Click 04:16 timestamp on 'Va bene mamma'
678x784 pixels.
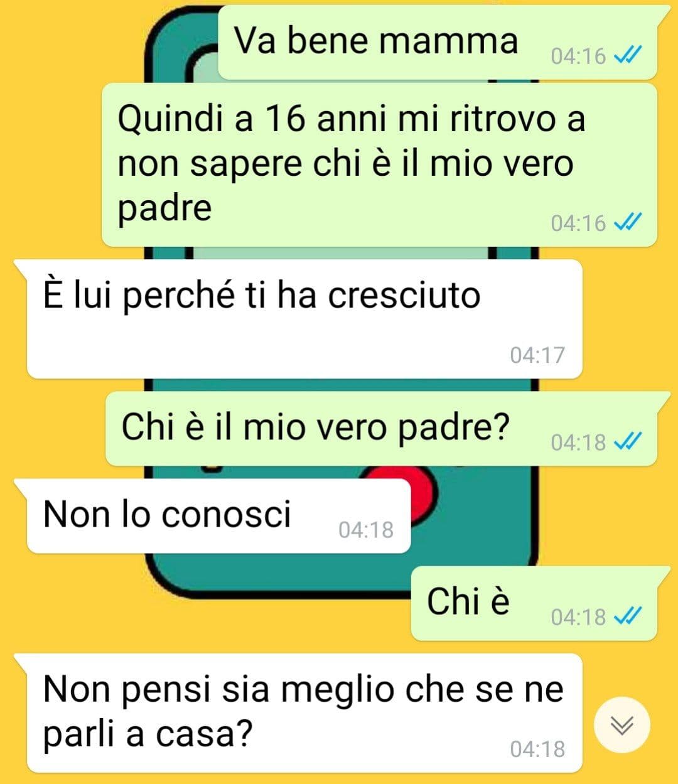pyautogui.click(x=578, y=56)
